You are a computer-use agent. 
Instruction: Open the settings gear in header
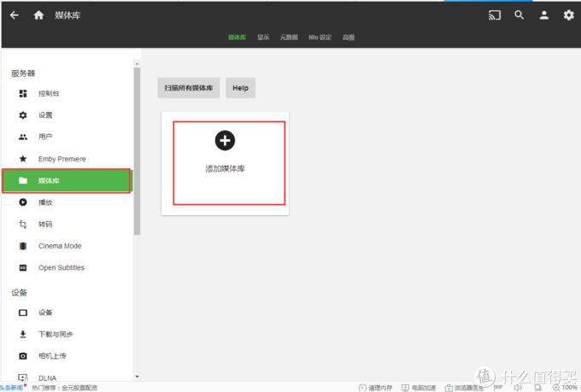coord(569,15)
